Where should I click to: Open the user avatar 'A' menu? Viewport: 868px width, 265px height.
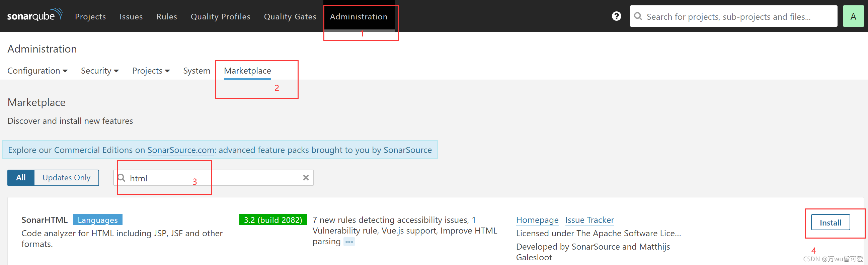(x=853, y=16)
